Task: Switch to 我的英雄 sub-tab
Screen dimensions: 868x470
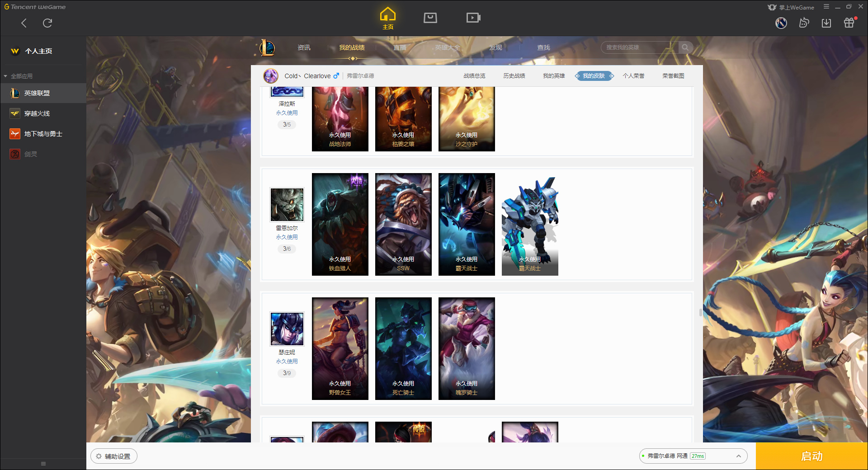Action: [554, 76]
